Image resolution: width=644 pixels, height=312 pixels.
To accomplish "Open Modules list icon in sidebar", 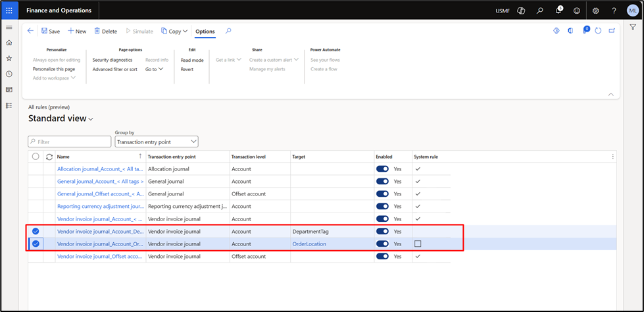I will pos(9,105).
